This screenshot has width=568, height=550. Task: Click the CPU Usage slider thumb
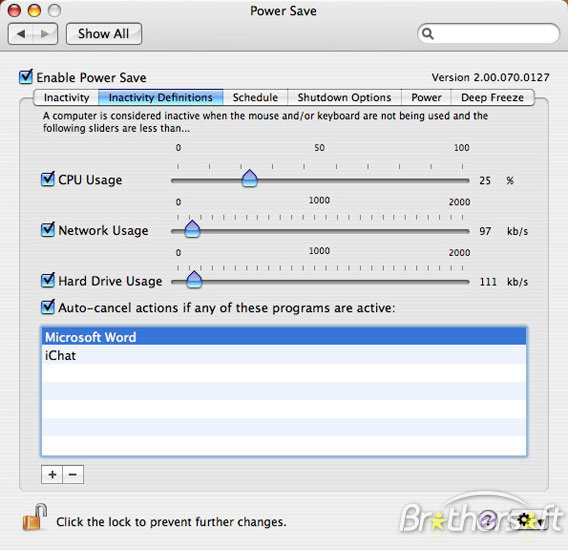[250, 178]
